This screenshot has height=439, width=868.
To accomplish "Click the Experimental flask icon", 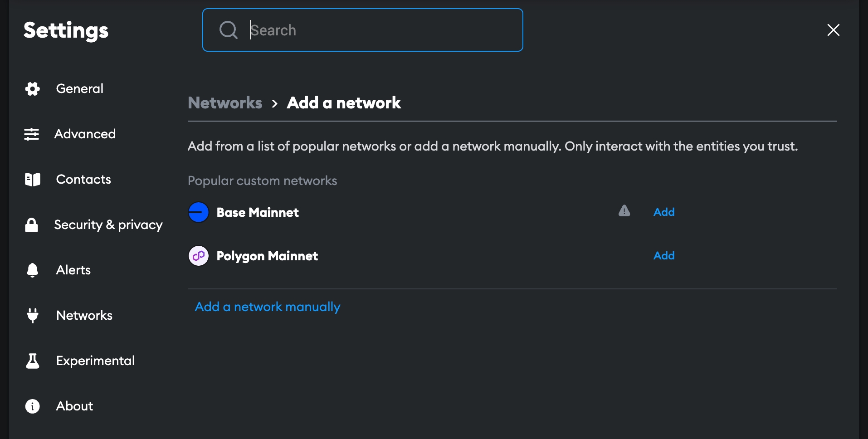I will click(x=32, y=361).
